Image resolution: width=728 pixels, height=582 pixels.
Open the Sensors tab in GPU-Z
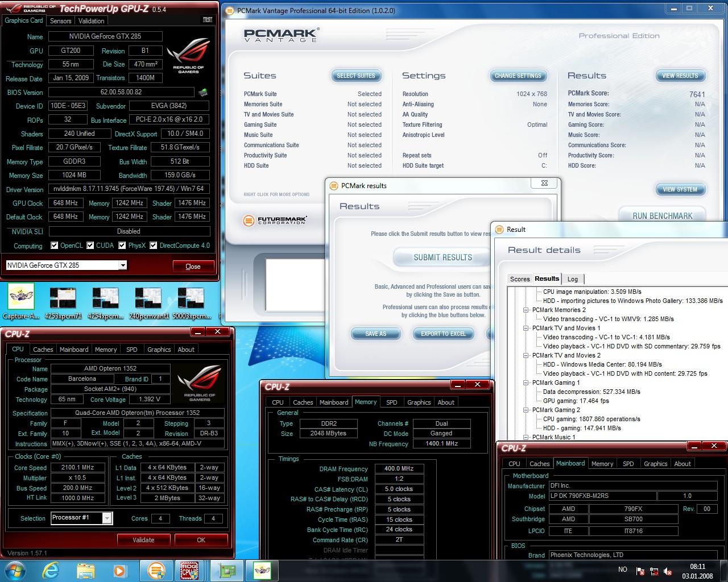point(60,20)
